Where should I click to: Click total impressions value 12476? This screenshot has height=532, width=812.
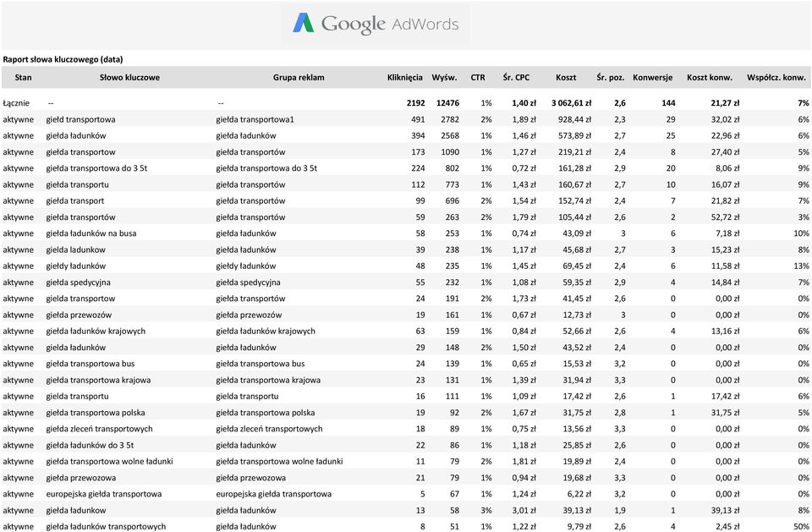point(448,103)
